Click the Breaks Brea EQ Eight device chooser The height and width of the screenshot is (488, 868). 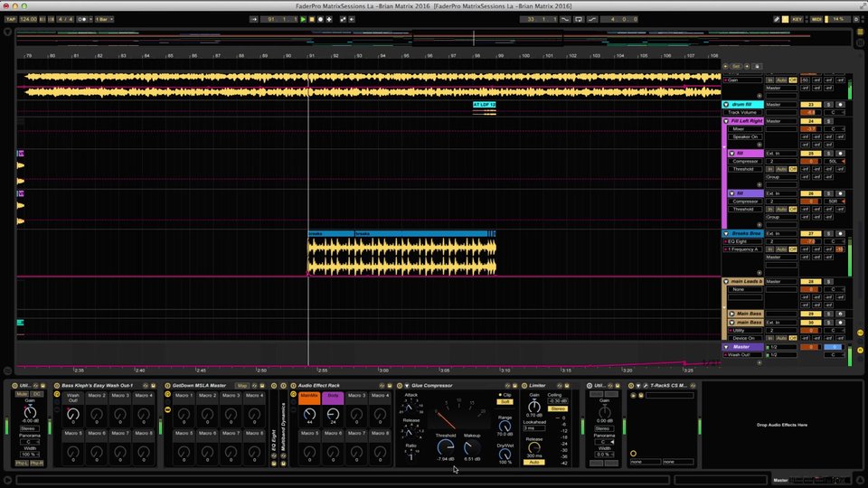click(x=745, y=242)
